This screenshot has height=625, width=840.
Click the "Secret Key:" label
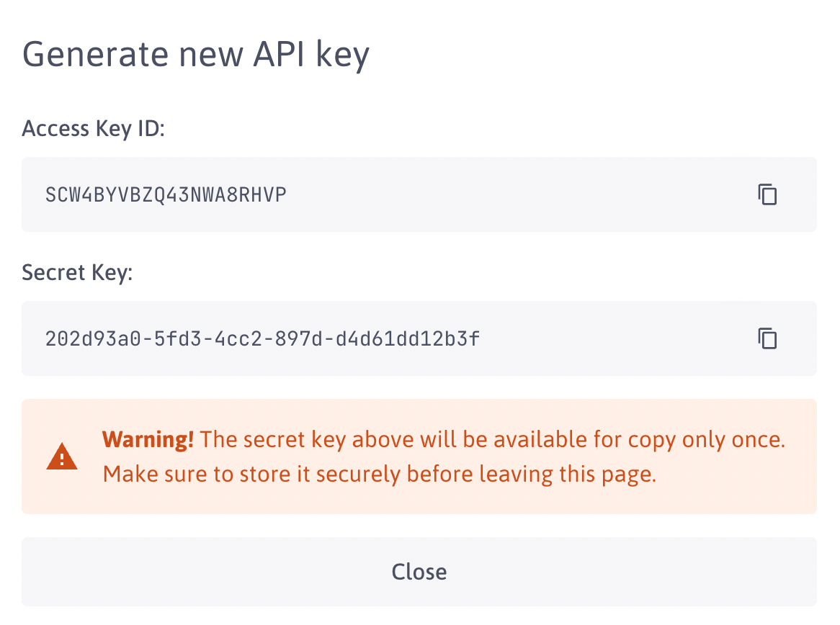tap(77, 273)
